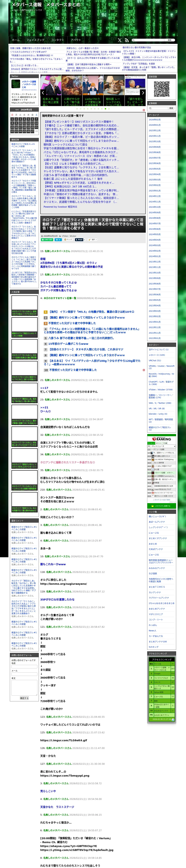Image resolution: width=186 pixels, height=868 pixels.
Task: Click ITニュース速報 thumbnail in ranking
Action: tap(152, 449)
